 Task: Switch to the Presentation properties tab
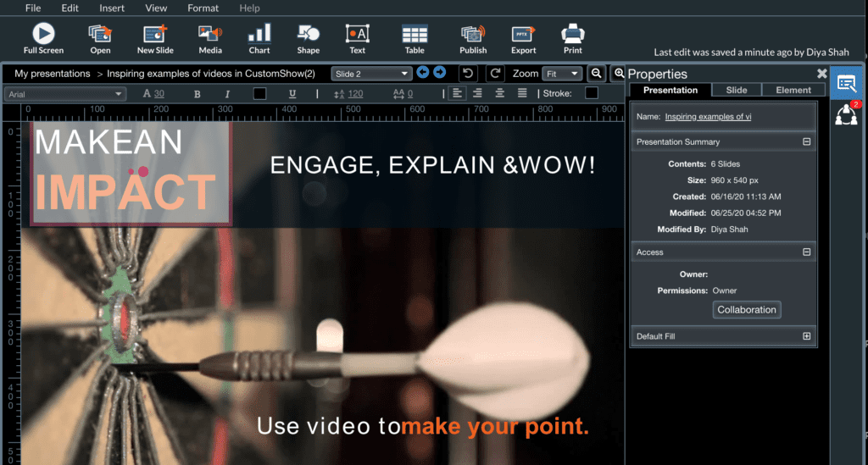pyautogui.click(x=670, y=90)
